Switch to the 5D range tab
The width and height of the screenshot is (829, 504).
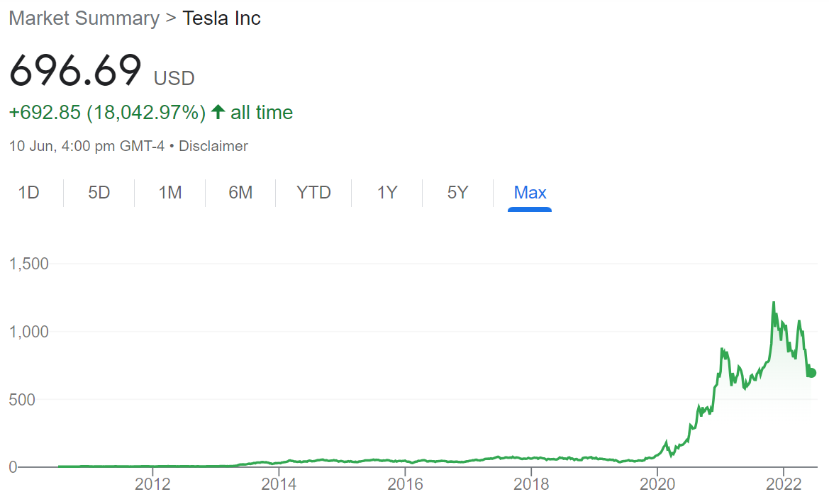tap(99, 192)
